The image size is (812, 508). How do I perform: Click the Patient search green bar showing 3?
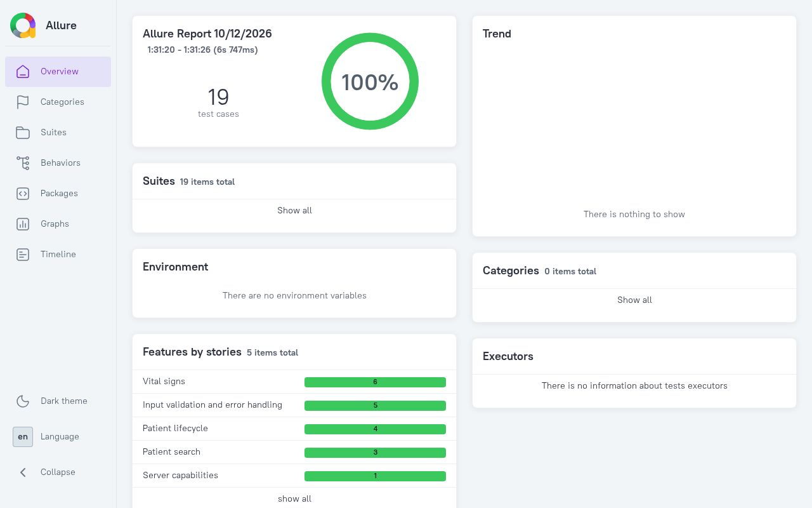(375, 453)
